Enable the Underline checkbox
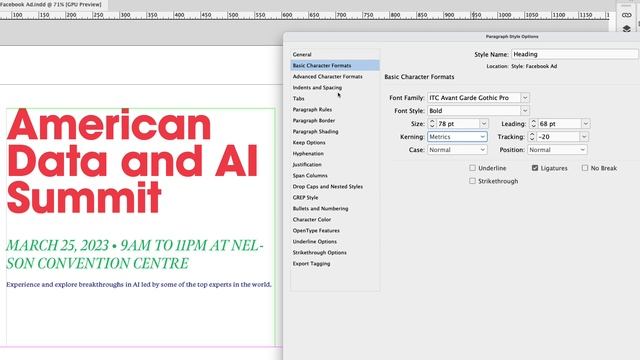The image size is (640, 360). pyautogui.click(x=472, y=168)
